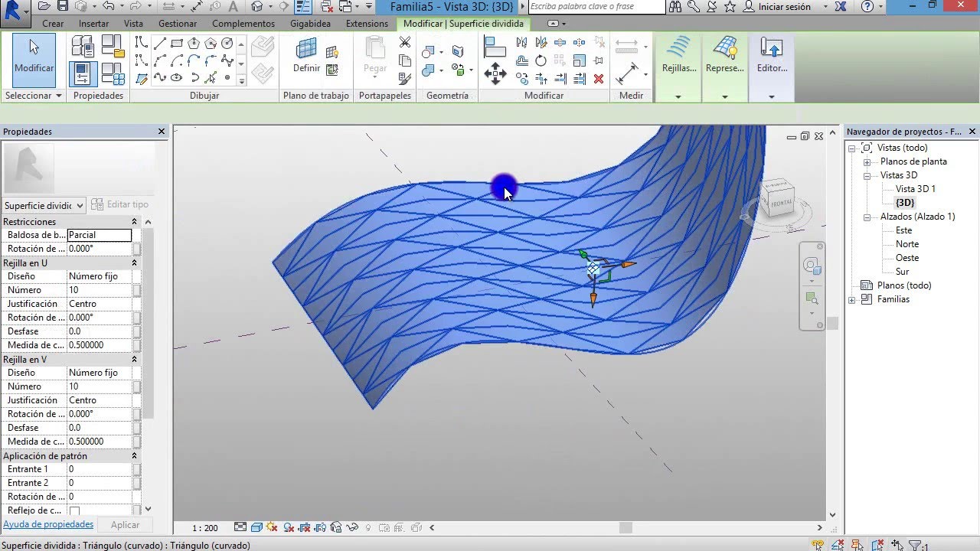Click the Properties panel scroll down arrow
Viewport: 980px width, 551px height.
pos(148,509)
